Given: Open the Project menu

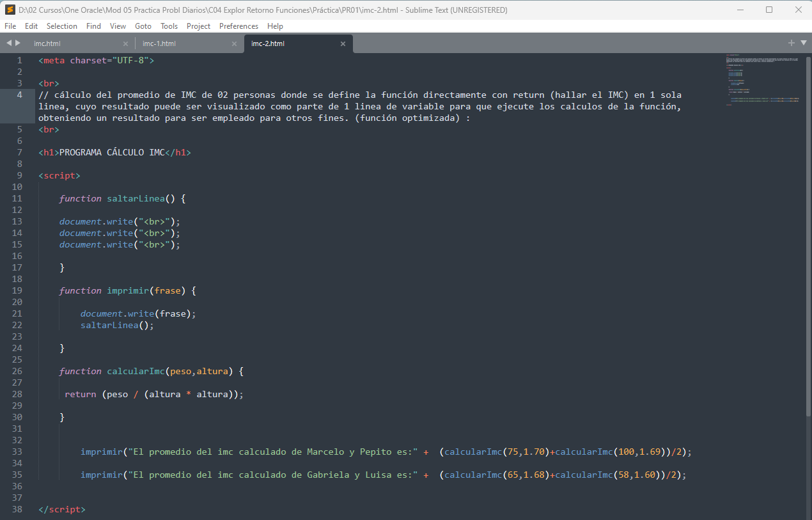Looking at the screenshot, I should pyautogui.click(x=199, y=26).
